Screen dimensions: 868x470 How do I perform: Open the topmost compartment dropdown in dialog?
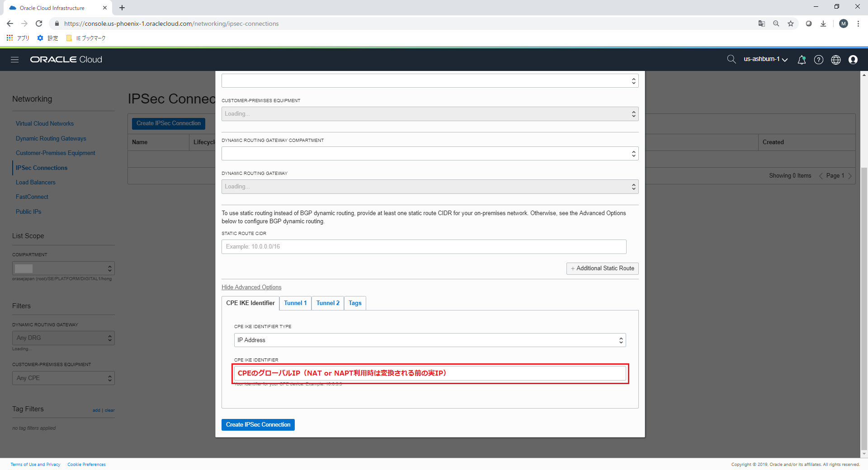430,81
